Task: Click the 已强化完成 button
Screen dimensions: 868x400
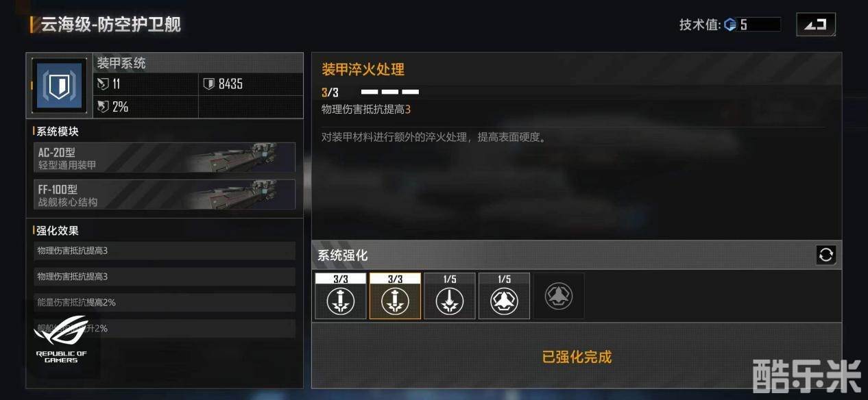Action: point(577,357)
